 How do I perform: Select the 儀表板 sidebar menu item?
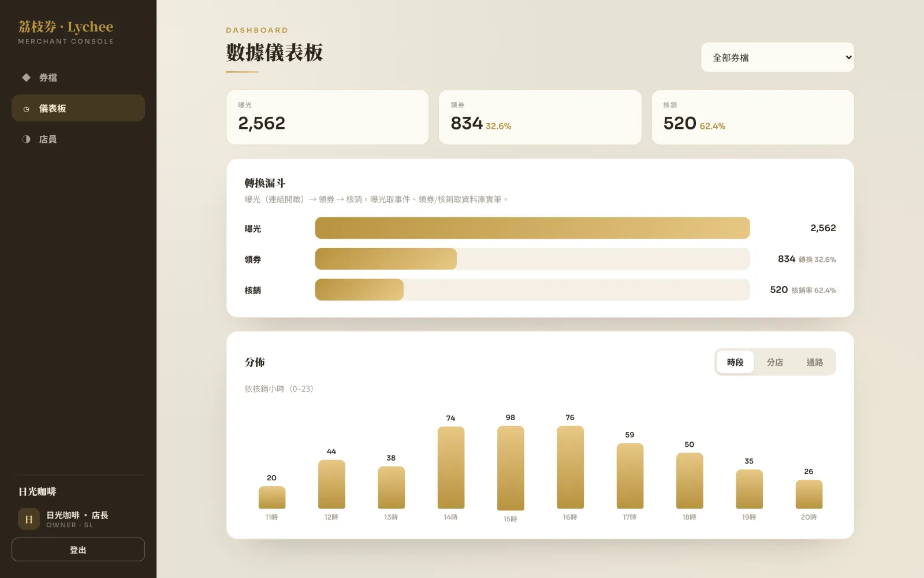[78, 108]
